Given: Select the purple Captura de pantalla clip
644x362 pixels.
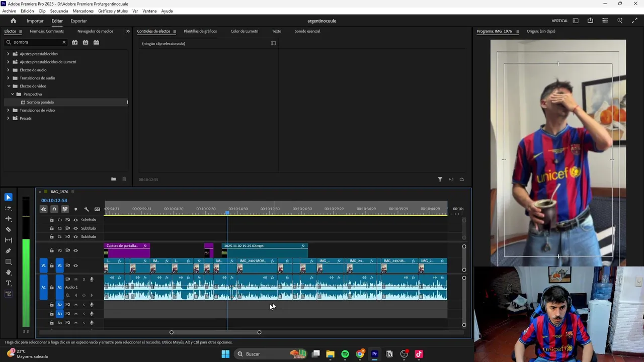Looking at the screenshot, I should click(x=127, y=250).
